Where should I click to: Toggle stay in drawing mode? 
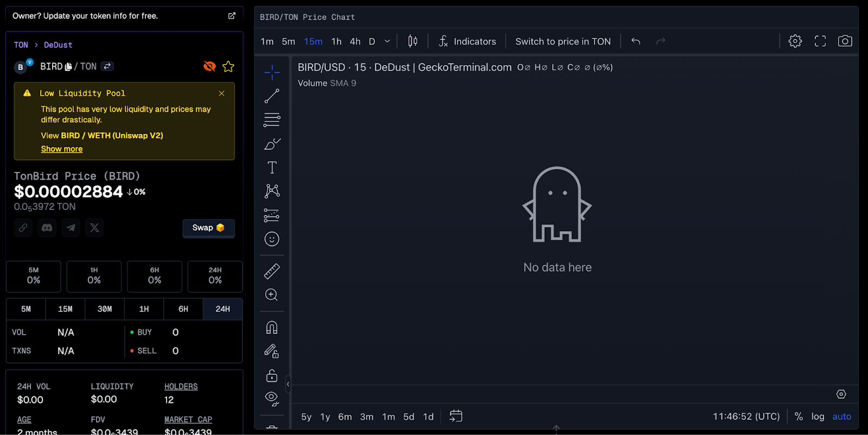click(x=272, y=351)
